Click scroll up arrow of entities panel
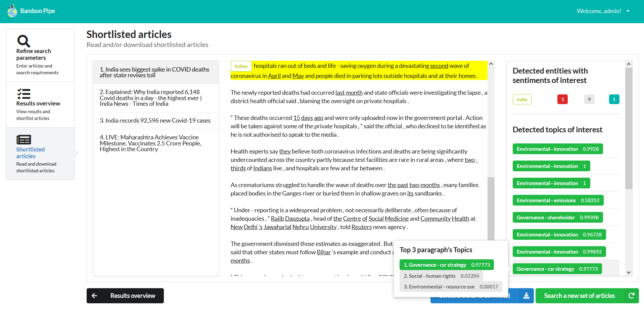The width and height of the screenshot is (644, 309). click(629, 64)
